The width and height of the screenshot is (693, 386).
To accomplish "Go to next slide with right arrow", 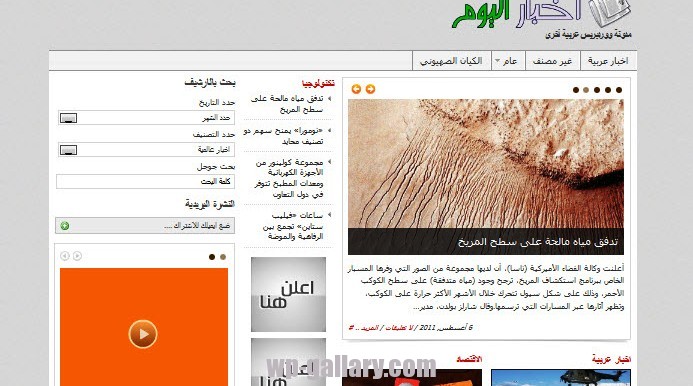I will [370, 89].
